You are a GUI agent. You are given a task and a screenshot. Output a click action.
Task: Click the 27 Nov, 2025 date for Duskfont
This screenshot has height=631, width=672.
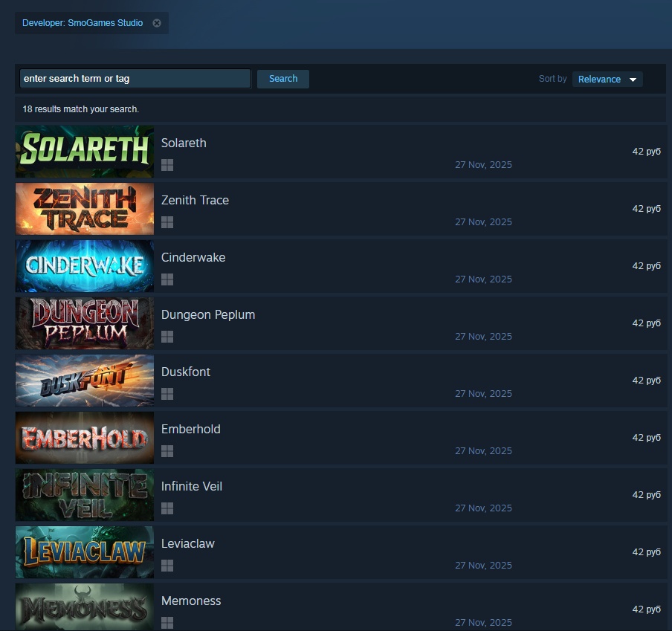point(483,394)
